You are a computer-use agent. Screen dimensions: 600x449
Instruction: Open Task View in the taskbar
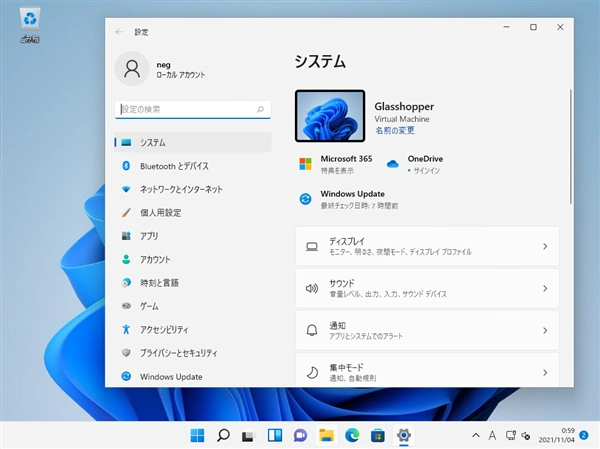248,436
